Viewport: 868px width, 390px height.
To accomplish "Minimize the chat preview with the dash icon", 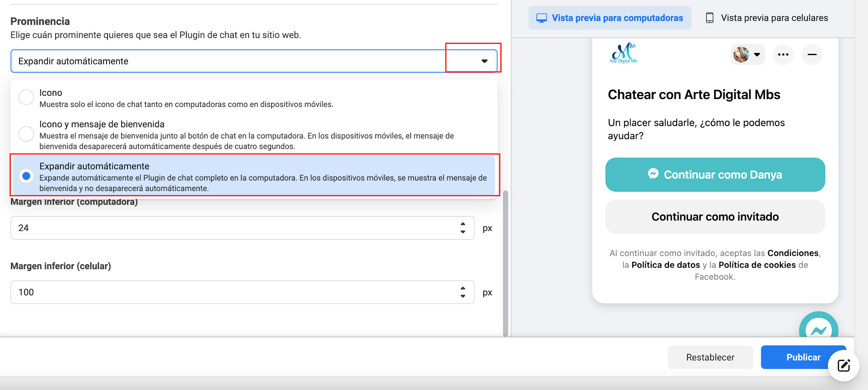I will click(x=812, y=55).
